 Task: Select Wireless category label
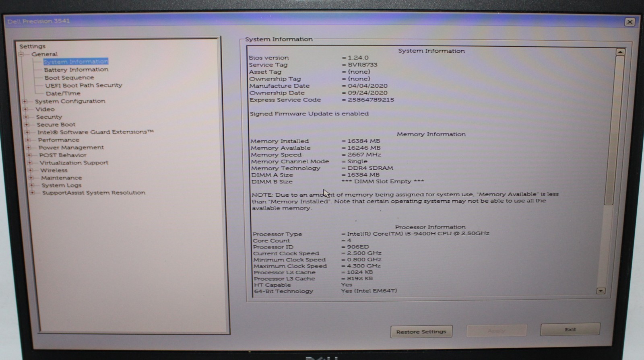pos(54,171)
